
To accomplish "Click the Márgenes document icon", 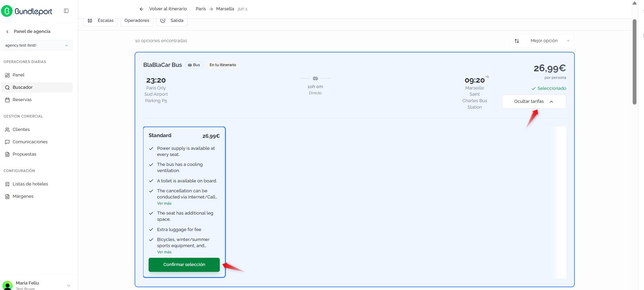I will click(7, 196).
